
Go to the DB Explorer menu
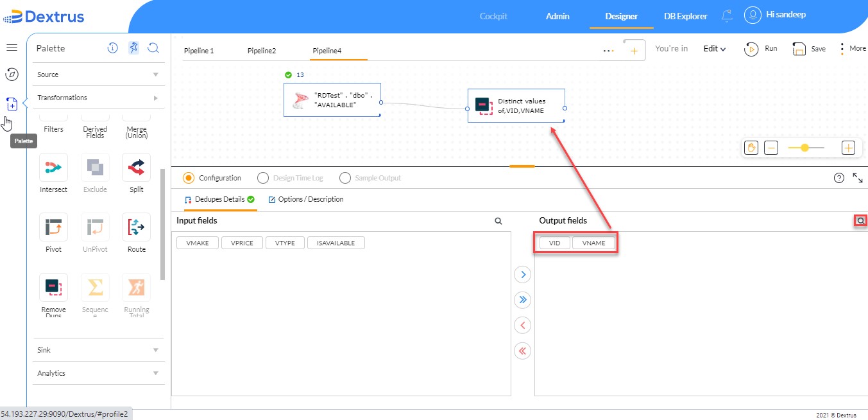(x=686, y=16)
